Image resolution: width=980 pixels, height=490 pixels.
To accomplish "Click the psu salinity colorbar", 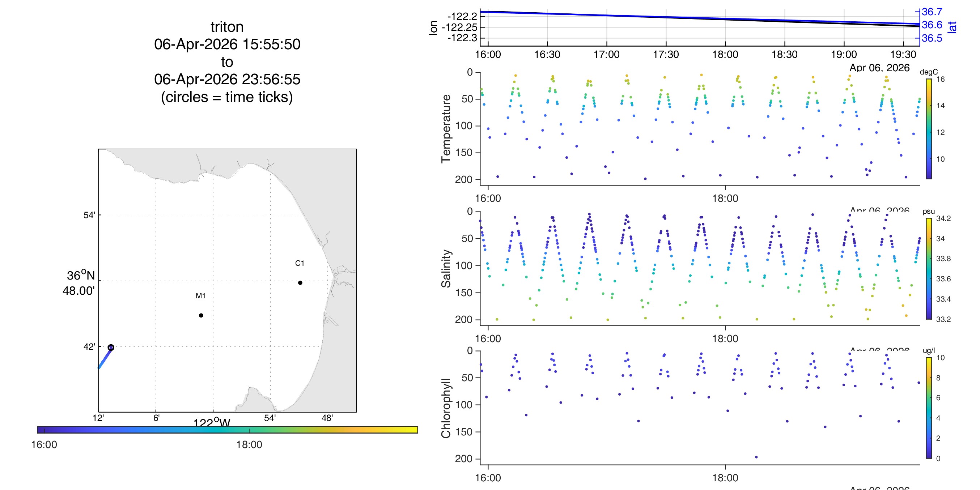I will [x=929, y=269].
